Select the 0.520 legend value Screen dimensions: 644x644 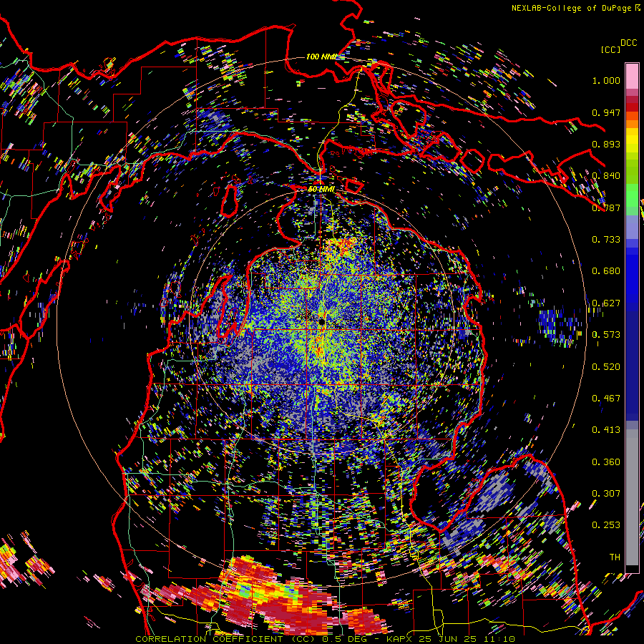click(x=606, y=367)
